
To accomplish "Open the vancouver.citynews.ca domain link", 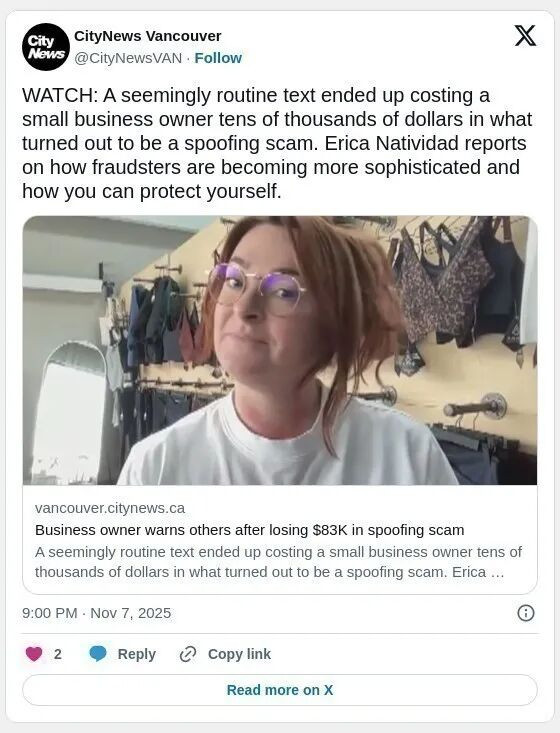I will pyautogui.click(x=110, y=508).
